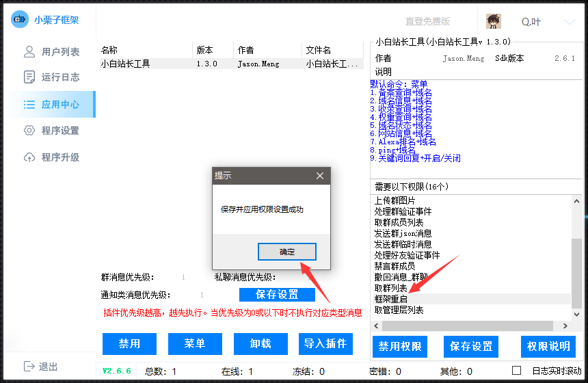Click the 直登免费版 label
Image resolution: width=588 pixels, height=383 pixels.
click(427, 21)
